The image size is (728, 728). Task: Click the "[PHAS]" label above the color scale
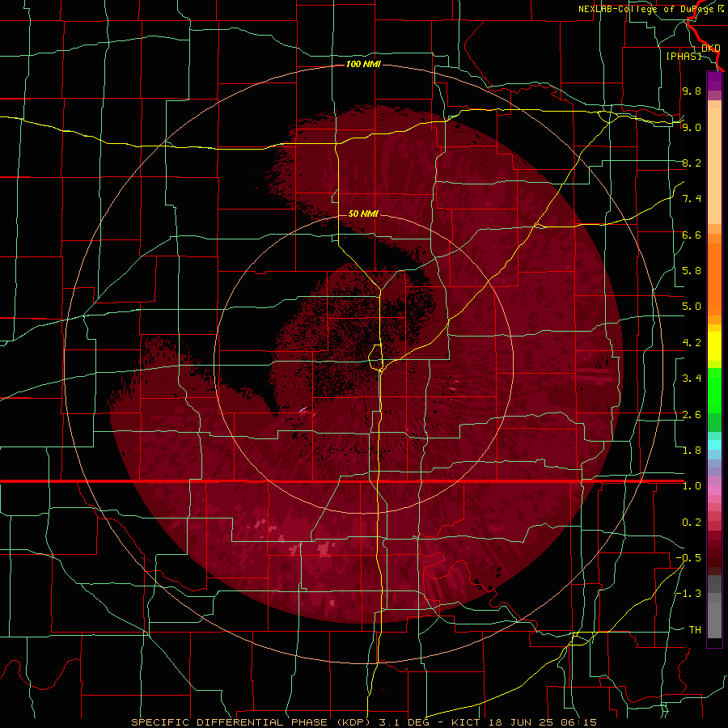pos(684,56)
